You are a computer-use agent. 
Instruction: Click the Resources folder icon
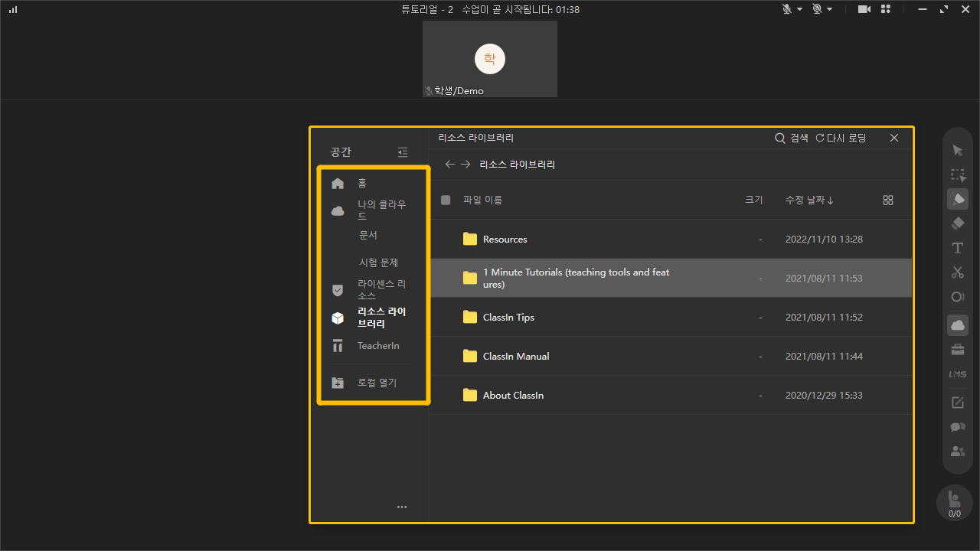point(470,240)
